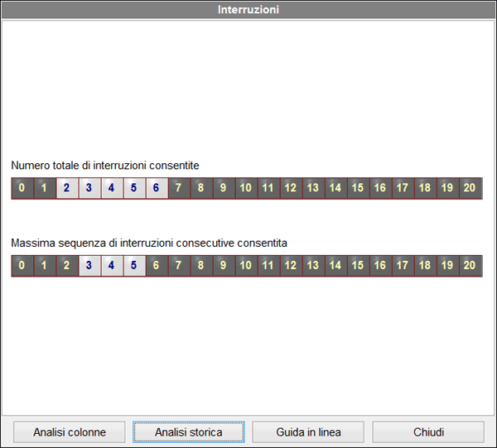Enable 1 in consecutive sequence row
497x448 pixels.
click(x=44, y=266)
